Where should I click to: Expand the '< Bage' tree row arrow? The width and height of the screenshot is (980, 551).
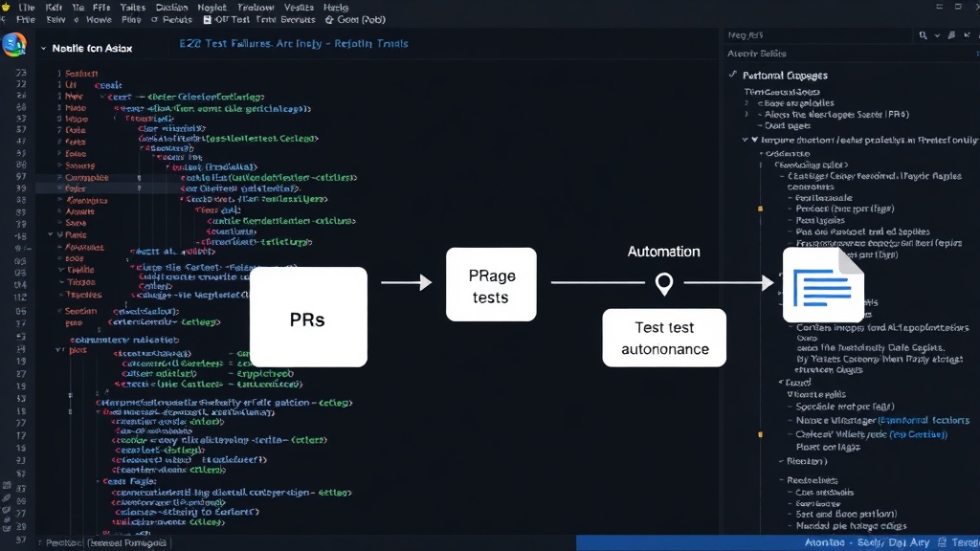tap(746, 103)
